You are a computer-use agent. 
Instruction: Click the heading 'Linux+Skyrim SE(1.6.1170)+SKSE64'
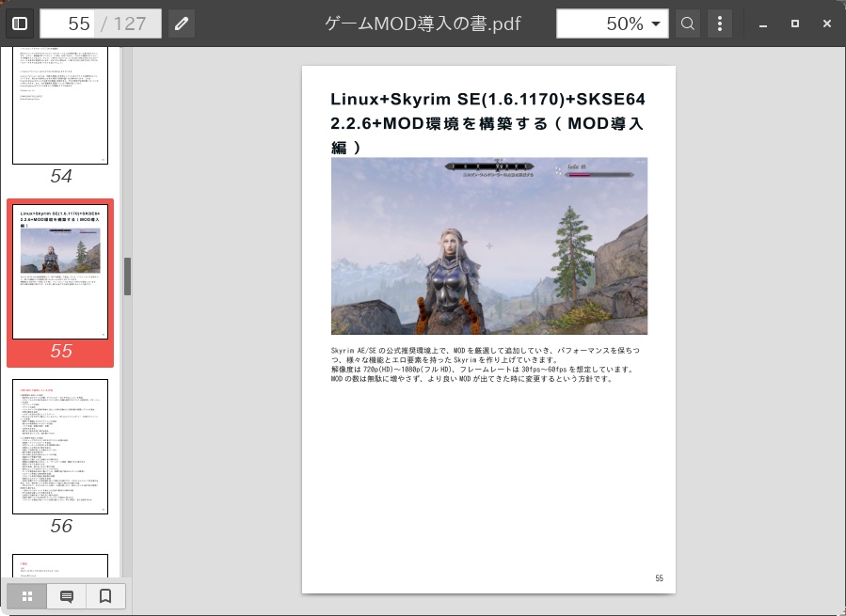coord(487,100)
